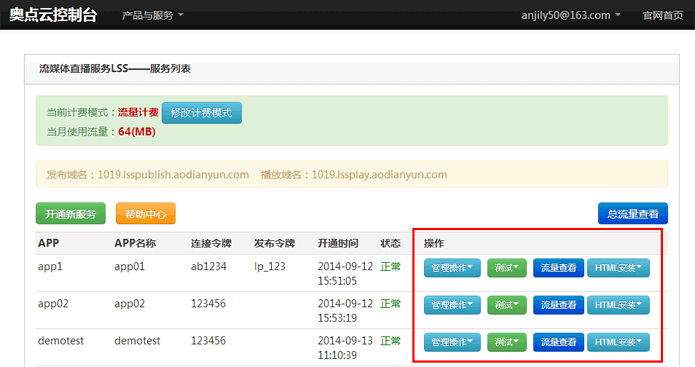Expand 测试 dropdown for app02
The height and width of the screenshot is (367, 695).
507,305
